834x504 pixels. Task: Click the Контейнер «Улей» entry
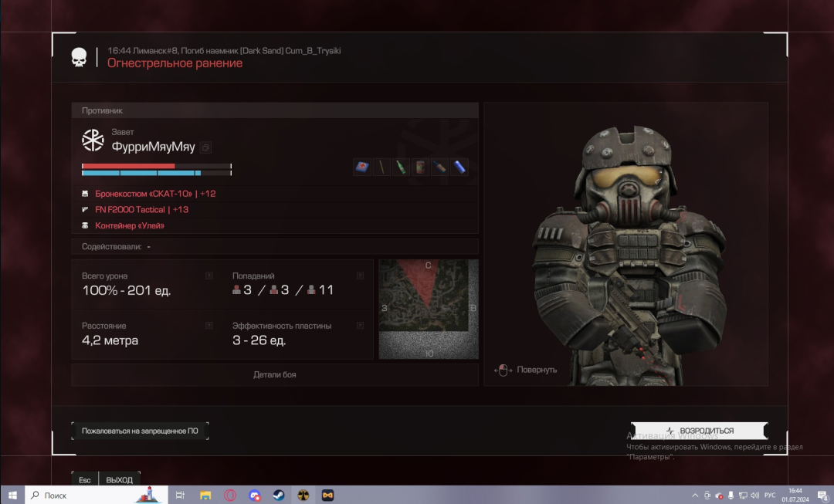[130, 225]
